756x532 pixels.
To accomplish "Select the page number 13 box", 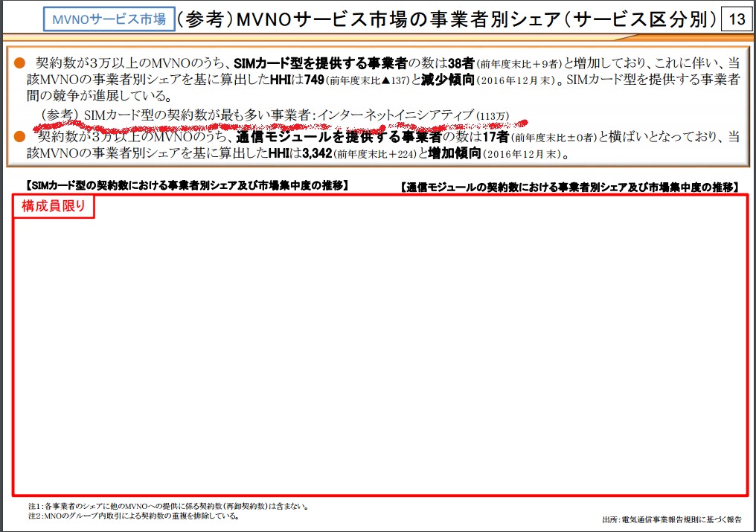I will tap(736, 19).
